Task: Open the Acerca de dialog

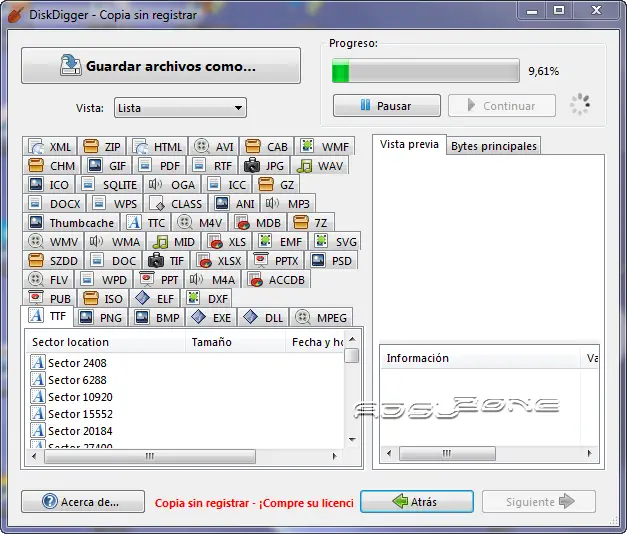Action: point(83,502)
